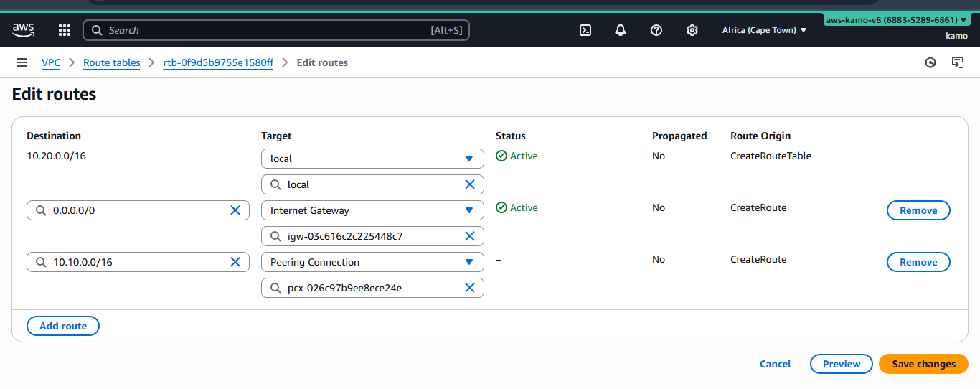Image resolution: width=980 pixels, height=389 pixels.
Task: Edit the 10.10.0.0/16 destination input
Action: [x=136, y=262]
